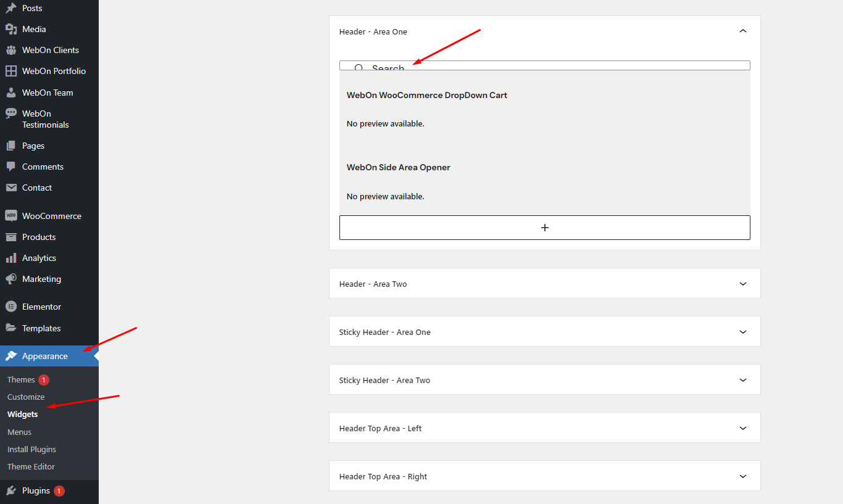This screenshot has height=504, width=843.
Task: Click into the Search widget field
Action: click(x=545, y=65)
